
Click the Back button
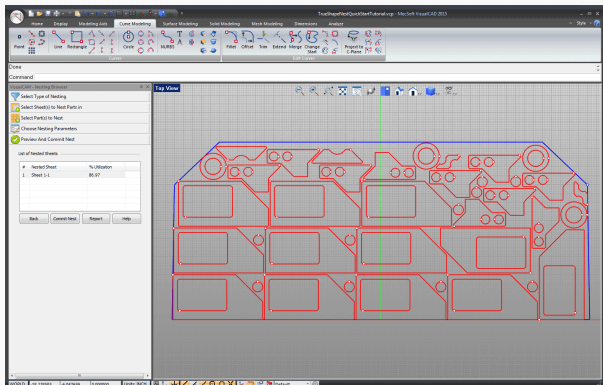click(34, 218)
